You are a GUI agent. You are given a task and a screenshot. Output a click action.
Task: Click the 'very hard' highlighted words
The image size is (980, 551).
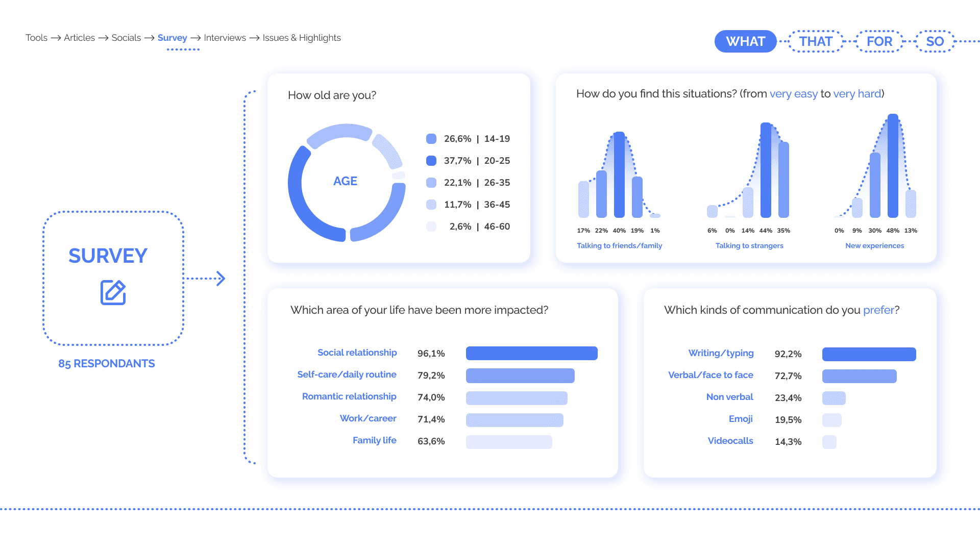pos(857,94)
